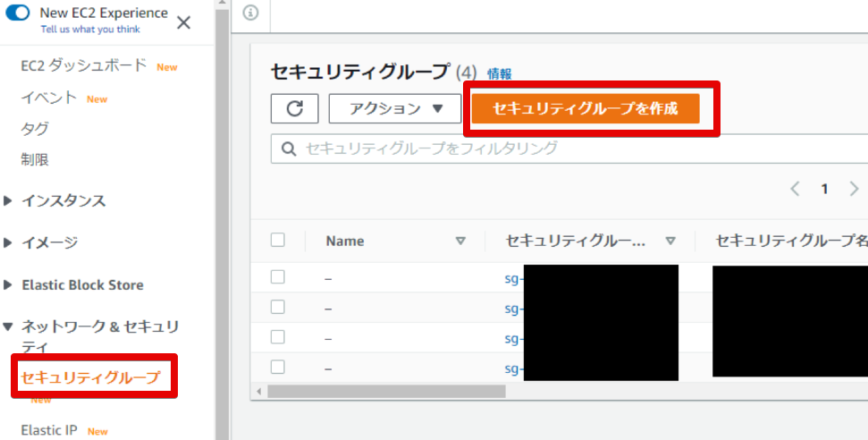Image resolution: width=868 pixels, height=440 pixels.
Task: Check the first security group row checkbox
Action: (x=278, y=276)
